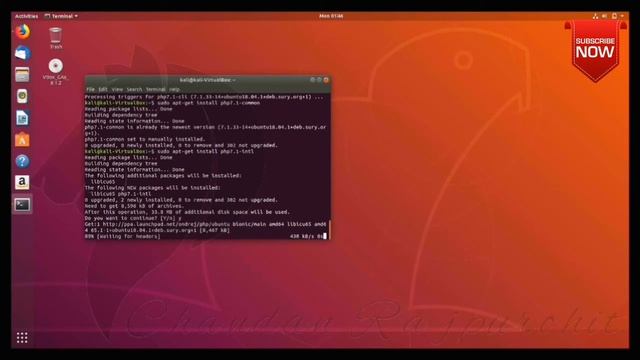Open Rhythmbox music player in dock

point(22,96)
